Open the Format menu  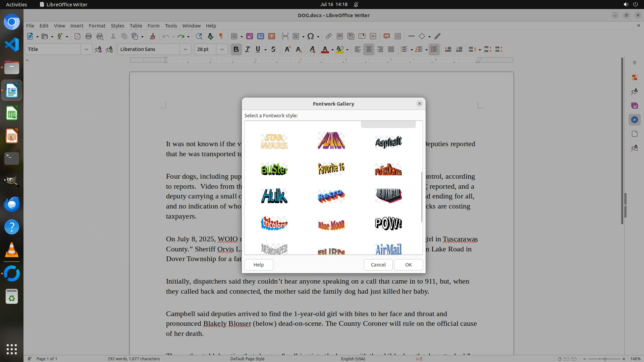click(x=97, y=26)
